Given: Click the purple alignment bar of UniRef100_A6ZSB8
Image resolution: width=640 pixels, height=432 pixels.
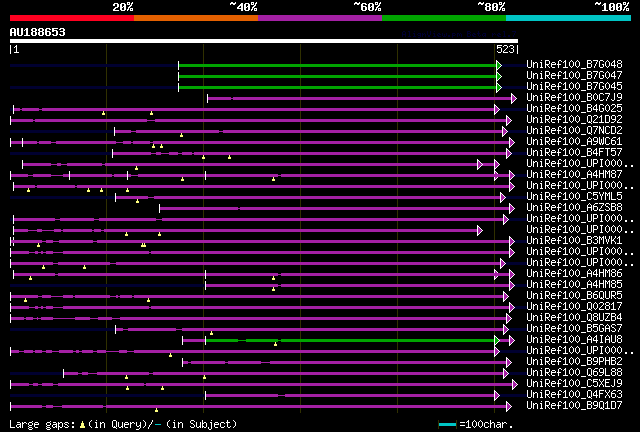Looking at the screenshot, I should [x=335, y=209].
